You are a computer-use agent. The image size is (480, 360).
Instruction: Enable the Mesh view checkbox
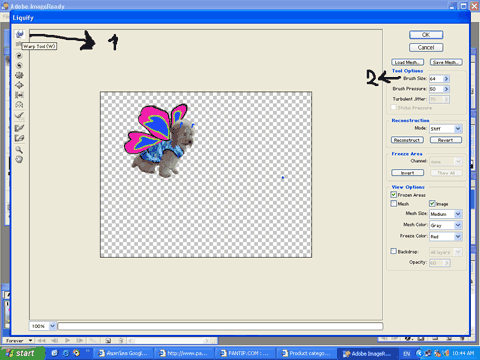[x=394, y=203]
